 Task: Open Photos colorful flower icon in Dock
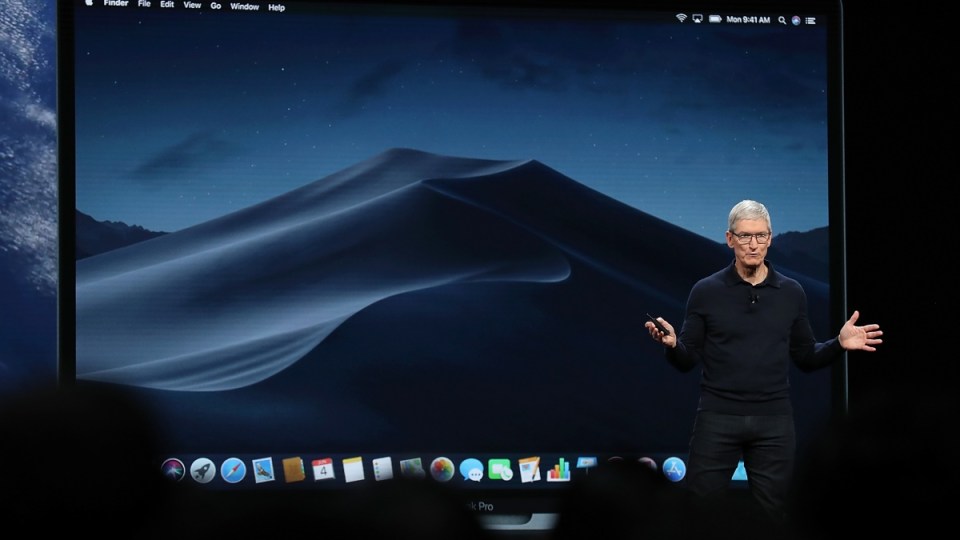tap(441, 470)
